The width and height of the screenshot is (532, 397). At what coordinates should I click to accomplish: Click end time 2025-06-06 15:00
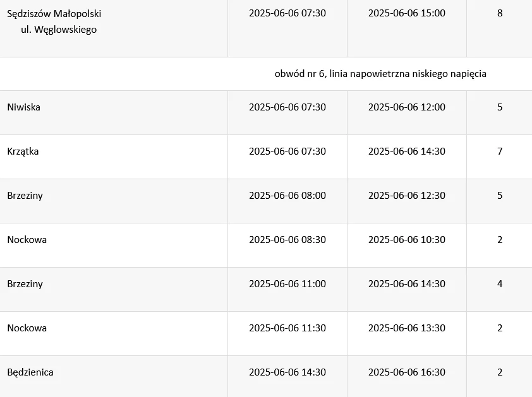pos(407,13)
